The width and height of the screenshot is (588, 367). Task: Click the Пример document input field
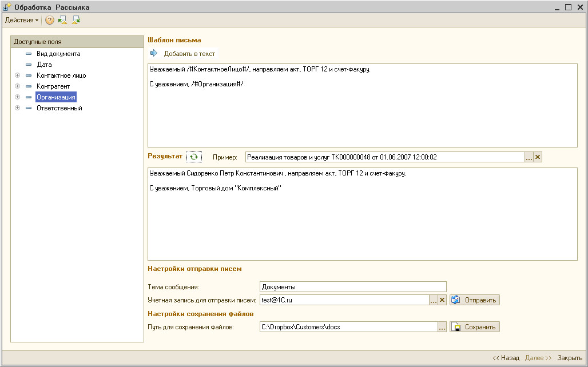tap(385, 157)
